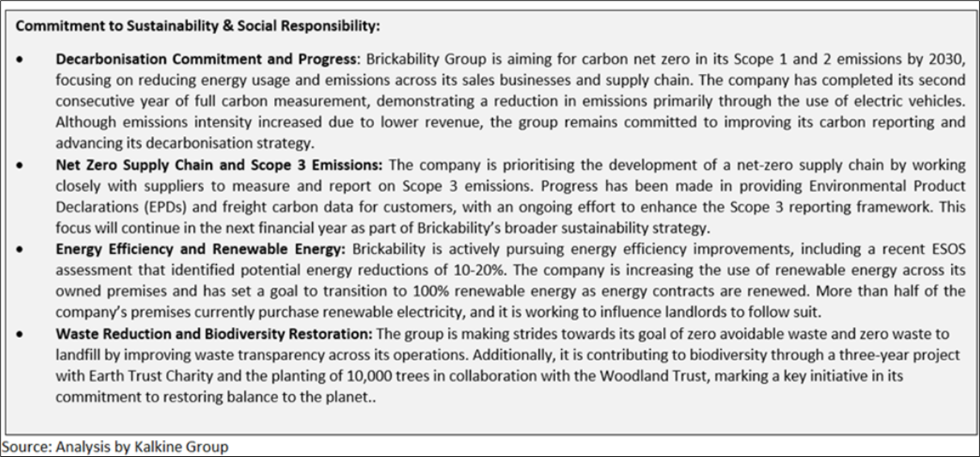Click the 'Source: Analysis by Kalkine Group' caption
980x457 pixels.
114,446
